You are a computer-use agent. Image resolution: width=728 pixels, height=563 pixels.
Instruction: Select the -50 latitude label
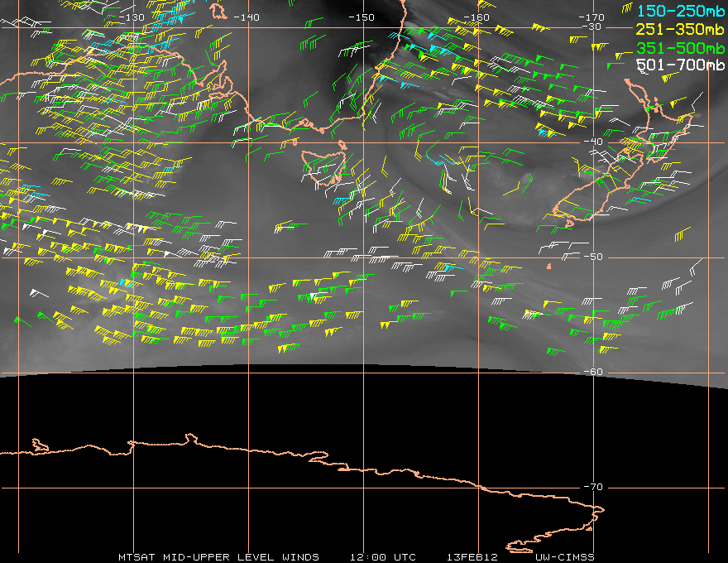(x=593, y=257)
